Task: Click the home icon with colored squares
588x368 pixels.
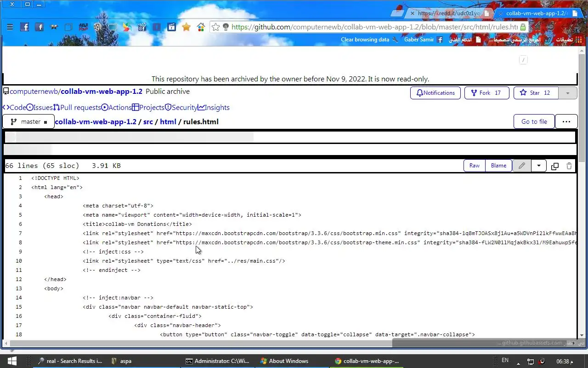Action: coord(201,27)
